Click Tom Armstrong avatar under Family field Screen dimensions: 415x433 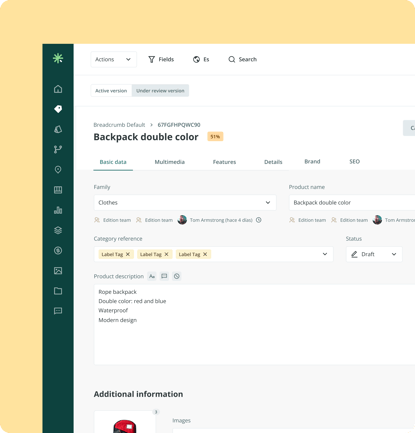coord(182,220)
